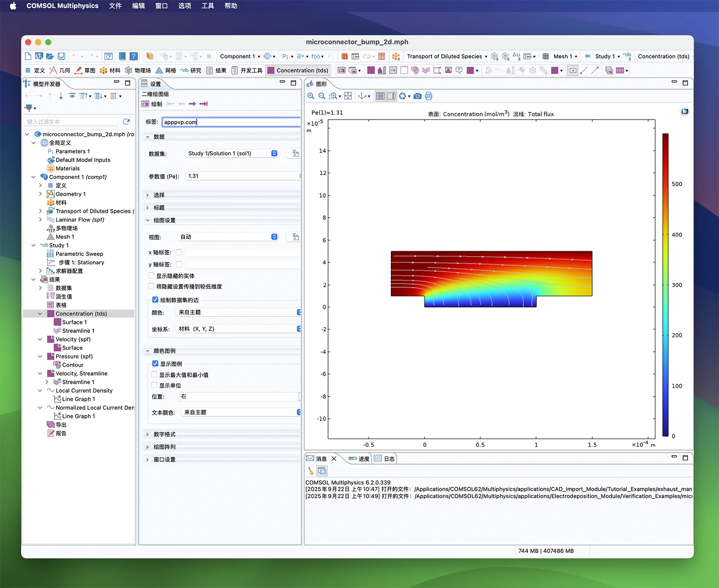The width and height of the screenshot is (719, 588).
Task: Open the 颜色 来自主题 dropdown
Action: (238, 312)
